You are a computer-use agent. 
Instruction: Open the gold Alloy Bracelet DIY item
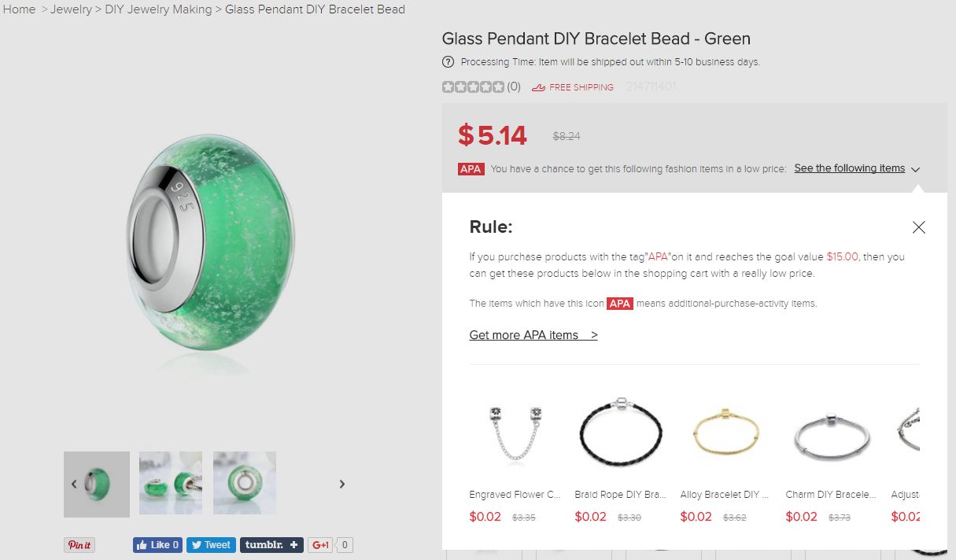(x=726, y=433)
